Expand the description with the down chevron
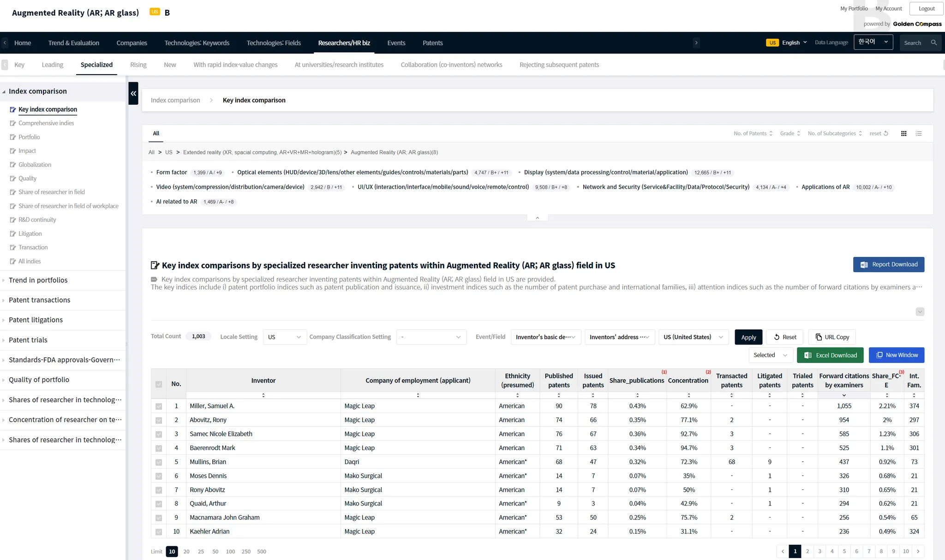Viewport: 945px width, 560px height. (x=920, y=312)
